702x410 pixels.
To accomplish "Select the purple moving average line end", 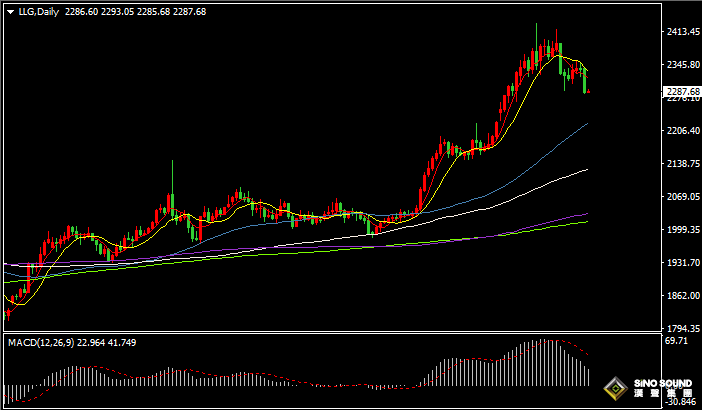I will (583, 214).
